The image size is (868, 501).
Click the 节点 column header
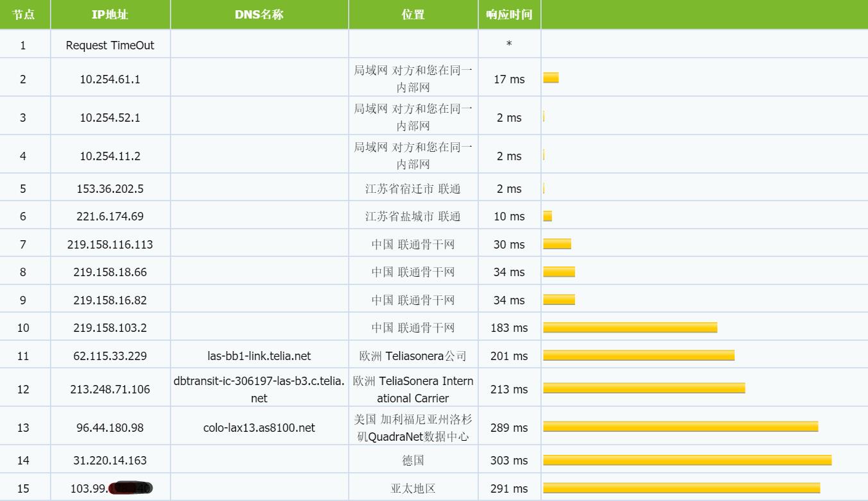point(24,14)
